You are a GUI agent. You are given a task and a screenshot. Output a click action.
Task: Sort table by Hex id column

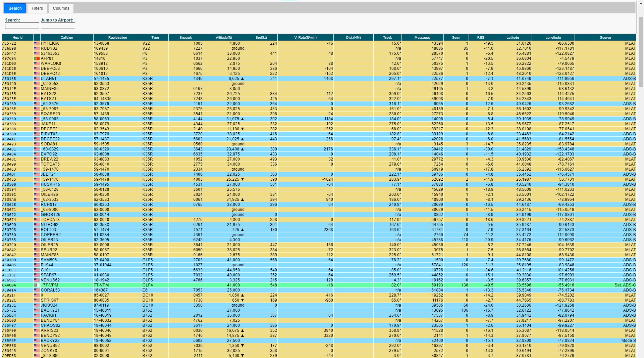[x=17, y=38]
